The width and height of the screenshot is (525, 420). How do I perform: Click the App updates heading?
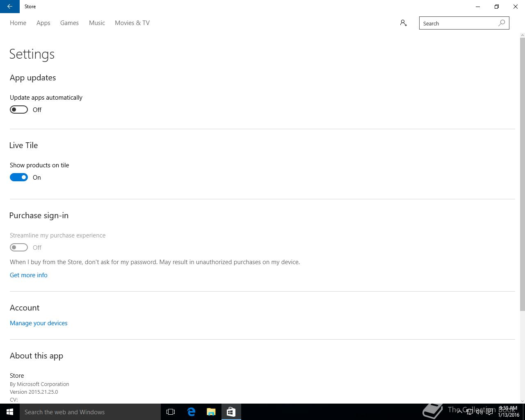click(x=33, y=78)
